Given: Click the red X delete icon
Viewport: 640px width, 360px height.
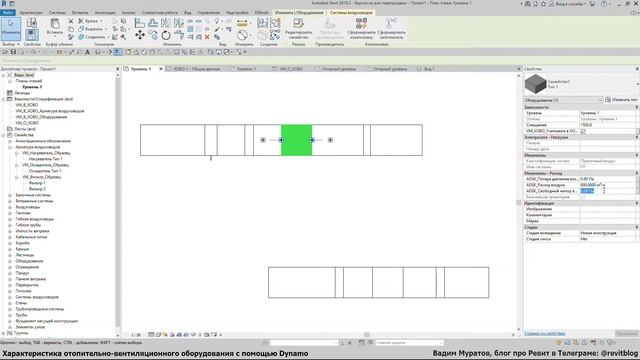Looking at the screenshot, I should click(207, 37).
